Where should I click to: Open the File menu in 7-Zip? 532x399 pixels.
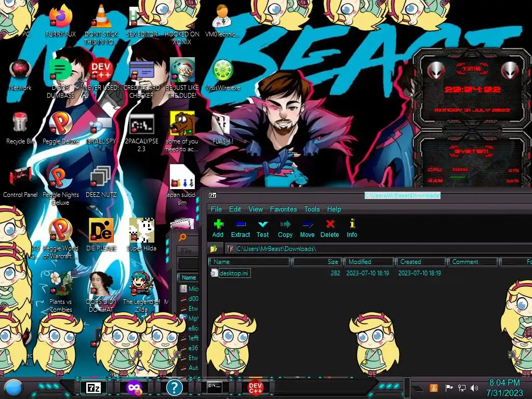[216, 209]
